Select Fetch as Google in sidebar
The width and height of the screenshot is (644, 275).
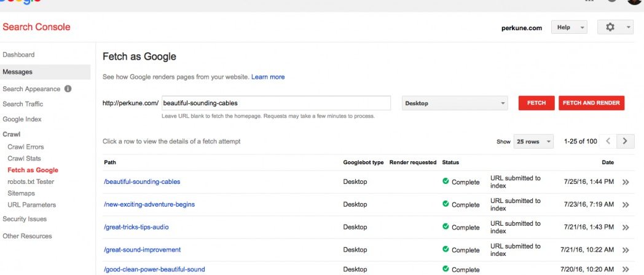tap(33, 170)
